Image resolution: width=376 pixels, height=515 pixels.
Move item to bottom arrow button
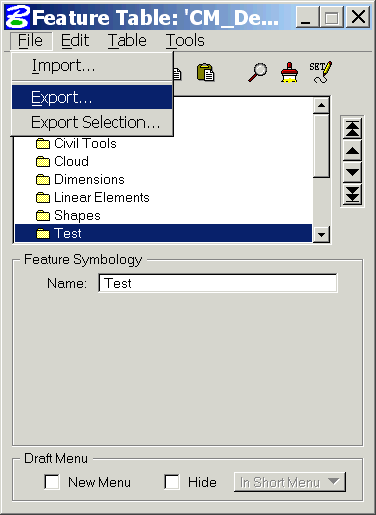pyautogui.click(x=352, y=194)
